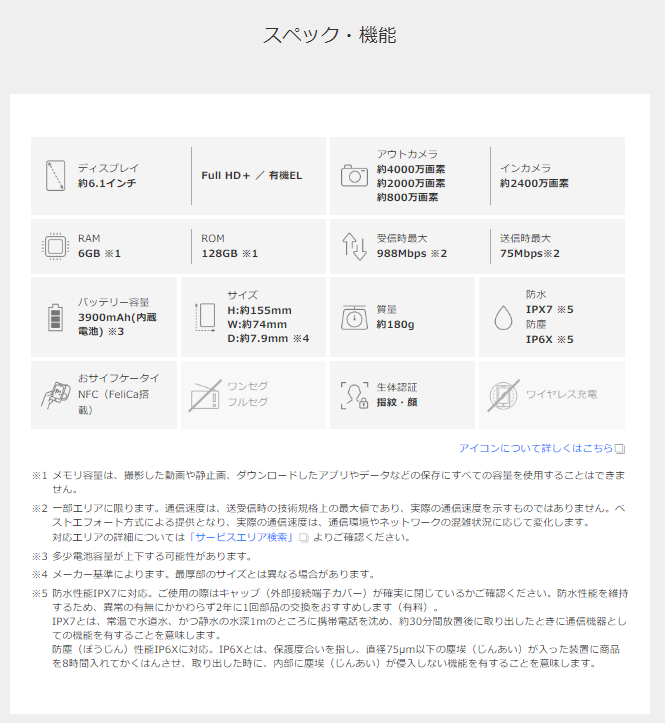
Task: Click the 約4000万画素 camera value
Action: click(411, 169)
